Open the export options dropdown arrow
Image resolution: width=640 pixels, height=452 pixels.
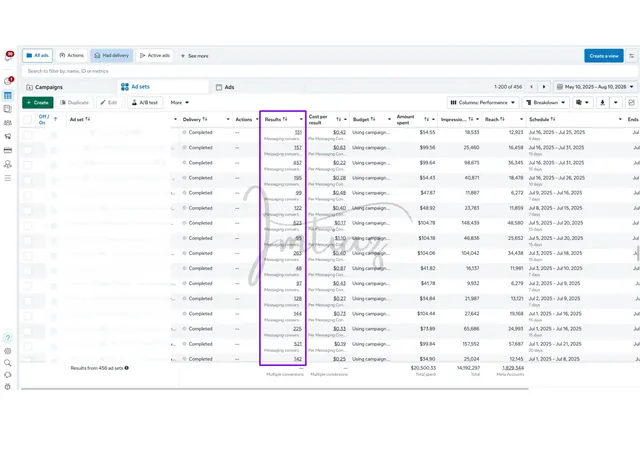[x=616, y=102]
